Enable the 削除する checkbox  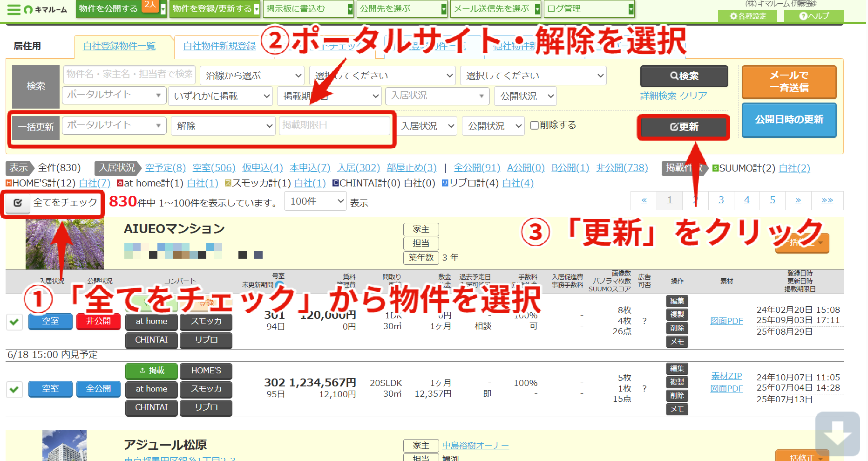[x=535, y=125]
